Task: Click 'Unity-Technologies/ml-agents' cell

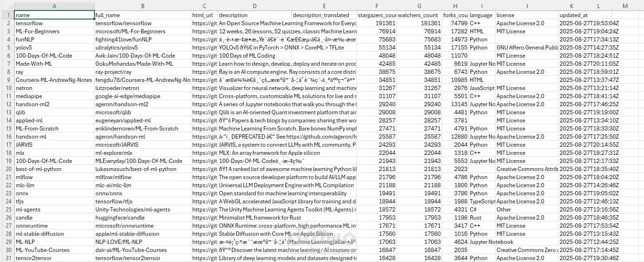Action: pyautogui.click(x=143, y=210)
